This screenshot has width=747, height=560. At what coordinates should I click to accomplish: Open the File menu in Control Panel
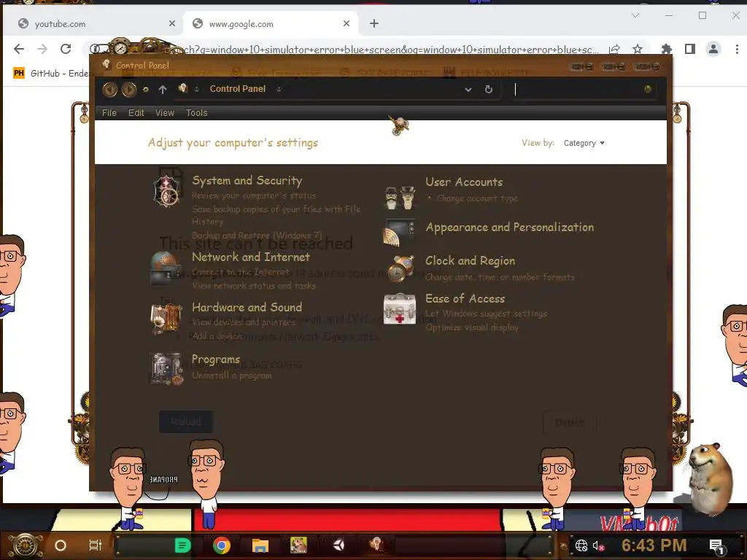109,113
